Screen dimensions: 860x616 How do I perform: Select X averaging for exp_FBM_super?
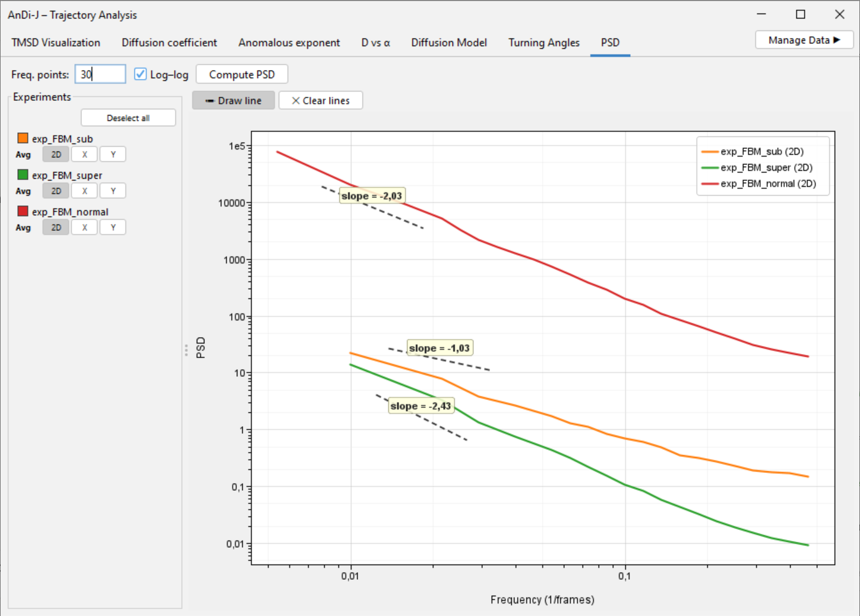(84, 191)
